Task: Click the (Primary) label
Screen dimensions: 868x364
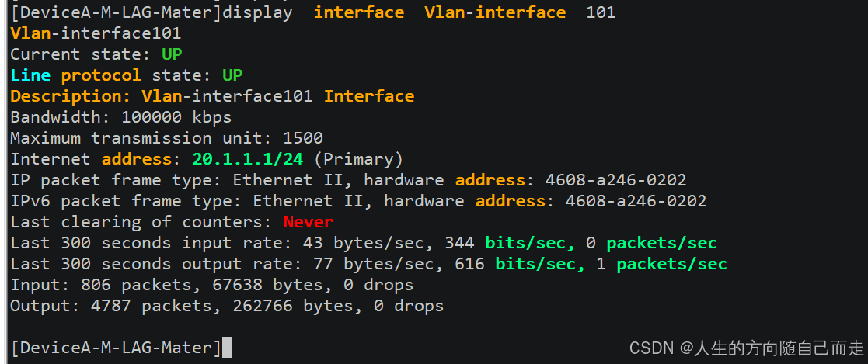Action: tap(358, 159)
